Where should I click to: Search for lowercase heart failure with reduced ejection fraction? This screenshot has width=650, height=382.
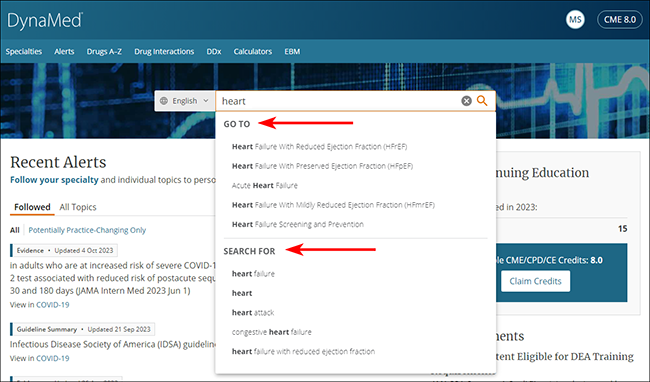303,352
